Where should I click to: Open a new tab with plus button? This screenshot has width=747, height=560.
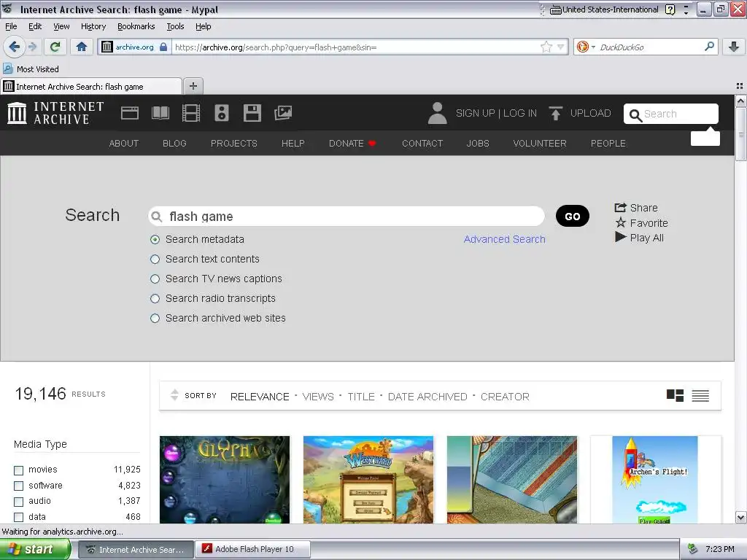[193, 86]
